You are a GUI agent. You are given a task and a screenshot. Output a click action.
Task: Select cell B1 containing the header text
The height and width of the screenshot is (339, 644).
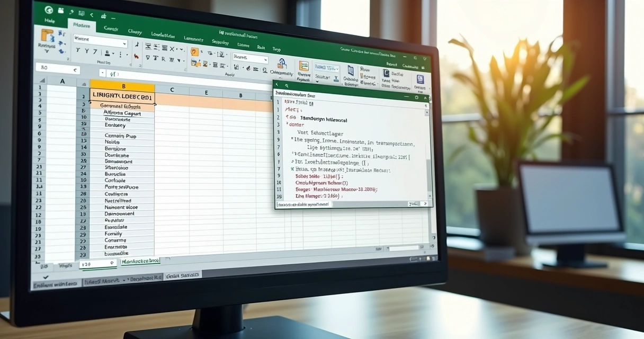point(123,96)
